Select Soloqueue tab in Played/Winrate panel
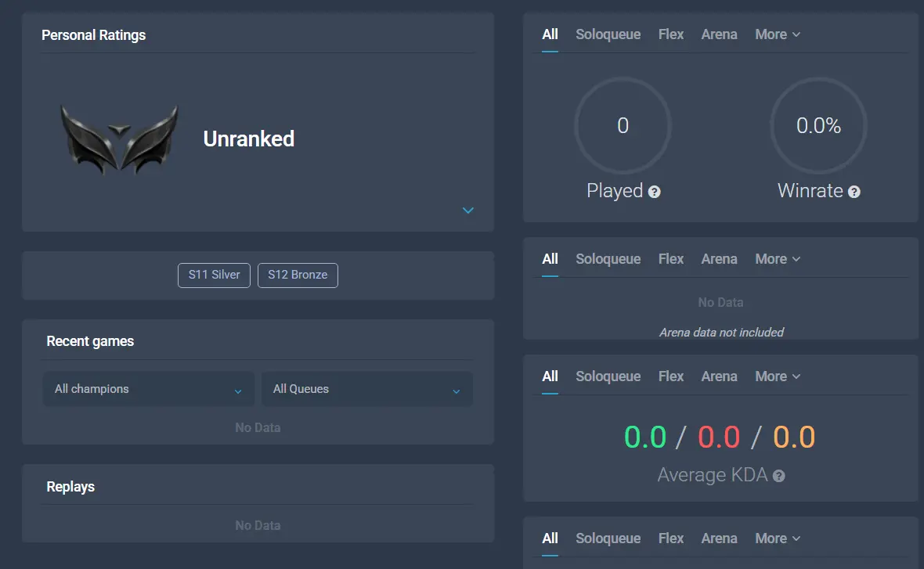Screen dimensions: 924x569 608,34
